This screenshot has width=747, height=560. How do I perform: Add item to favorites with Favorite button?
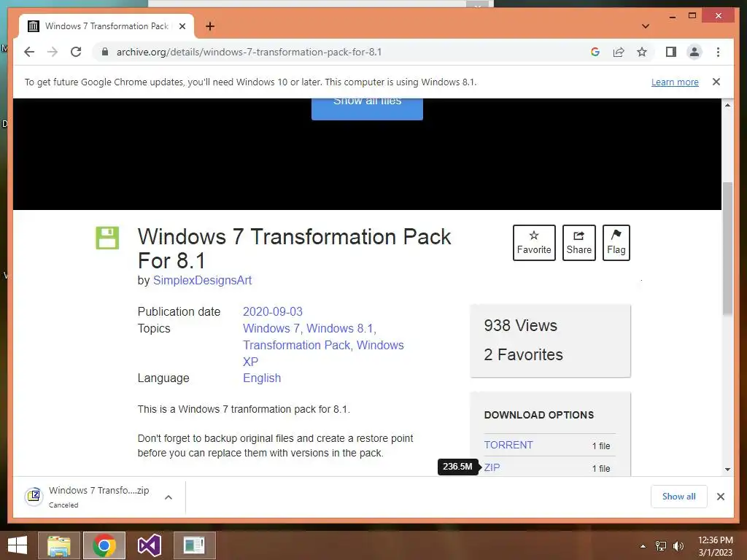(534, 243)
